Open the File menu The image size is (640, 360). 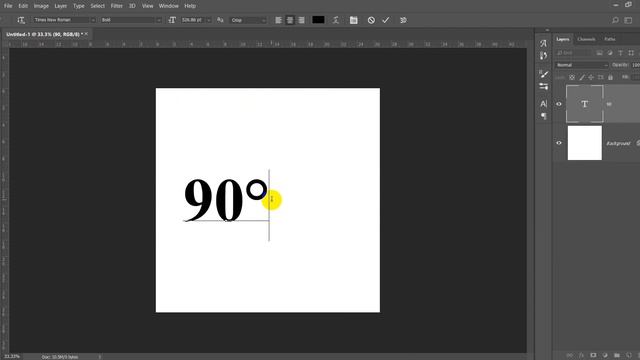pyautogui.click(x=8, y=6)
